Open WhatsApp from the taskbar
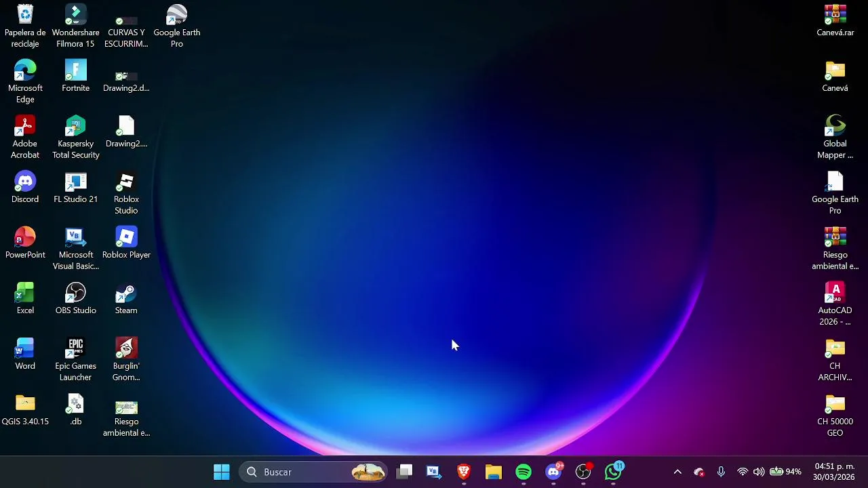Viewport: 868px width, 488px height. (614, 472)
